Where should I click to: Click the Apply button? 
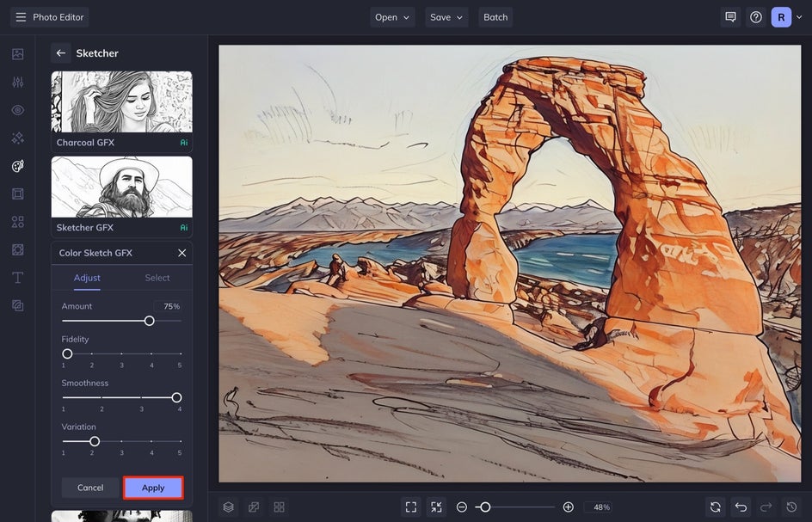(153, 488)
